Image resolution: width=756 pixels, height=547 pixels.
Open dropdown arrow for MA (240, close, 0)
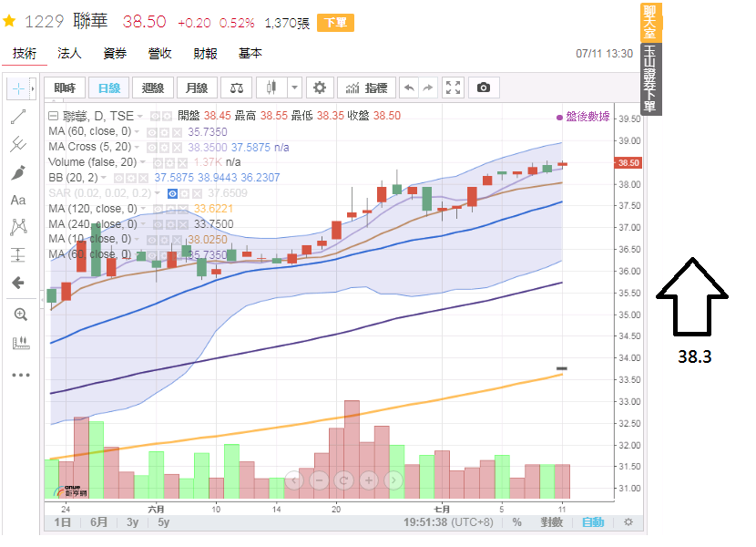coord(143,224)
